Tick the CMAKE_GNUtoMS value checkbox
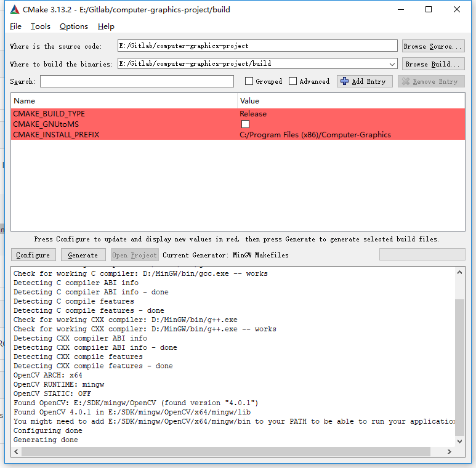The image size is (476, 468). point(245,124)
